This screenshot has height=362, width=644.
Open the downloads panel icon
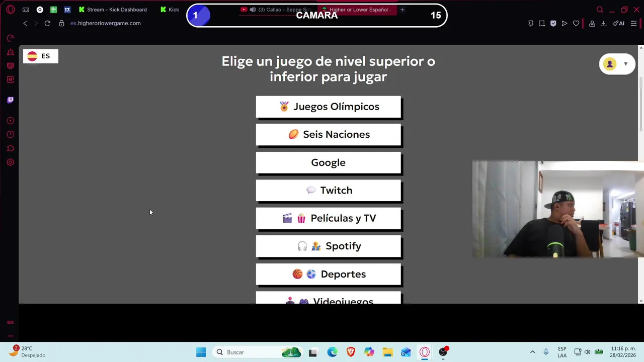point(603,23)
